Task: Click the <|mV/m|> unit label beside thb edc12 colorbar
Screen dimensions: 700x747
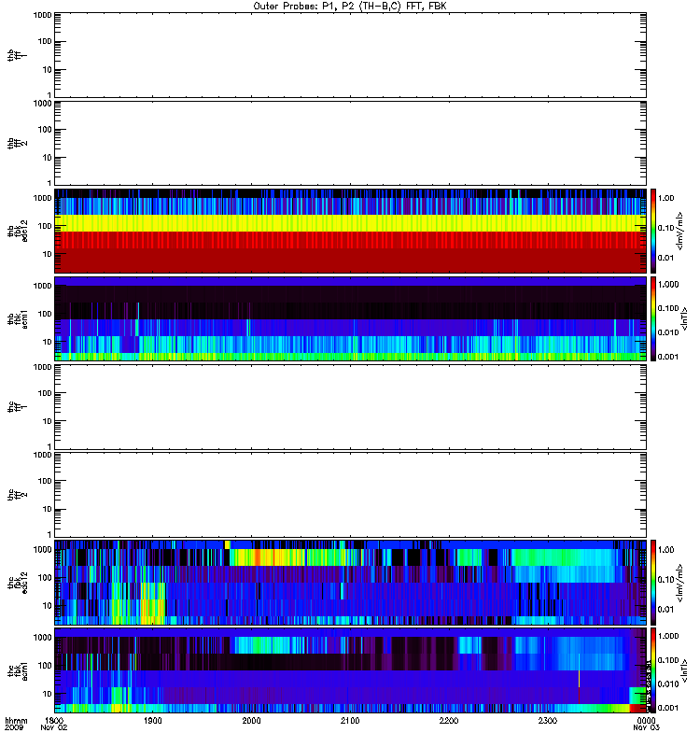Action: [x=680, y=231]
